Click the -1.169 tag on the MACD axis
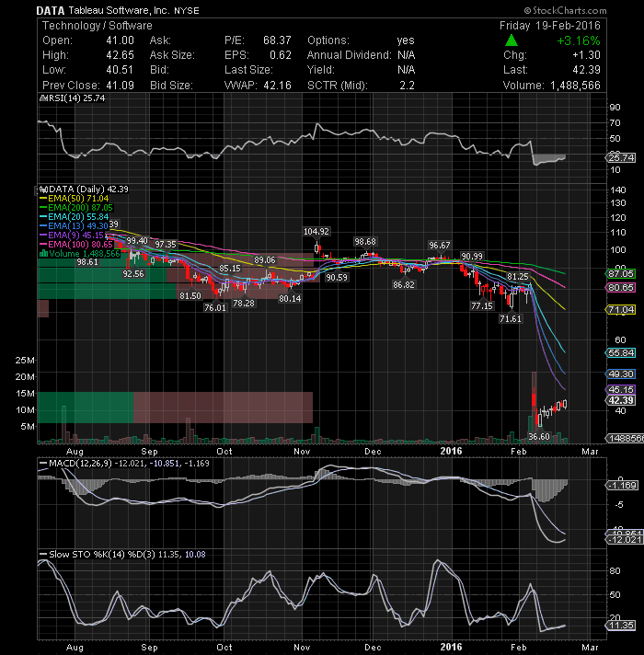 622,486
